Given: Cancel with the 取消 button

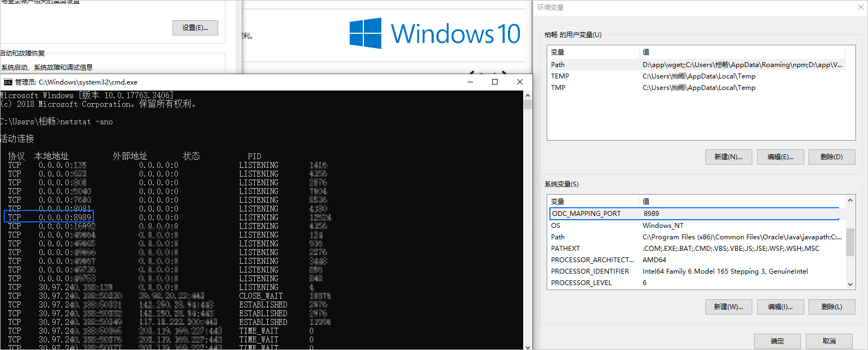Looking at the screenshot, I should coord(829,341).
